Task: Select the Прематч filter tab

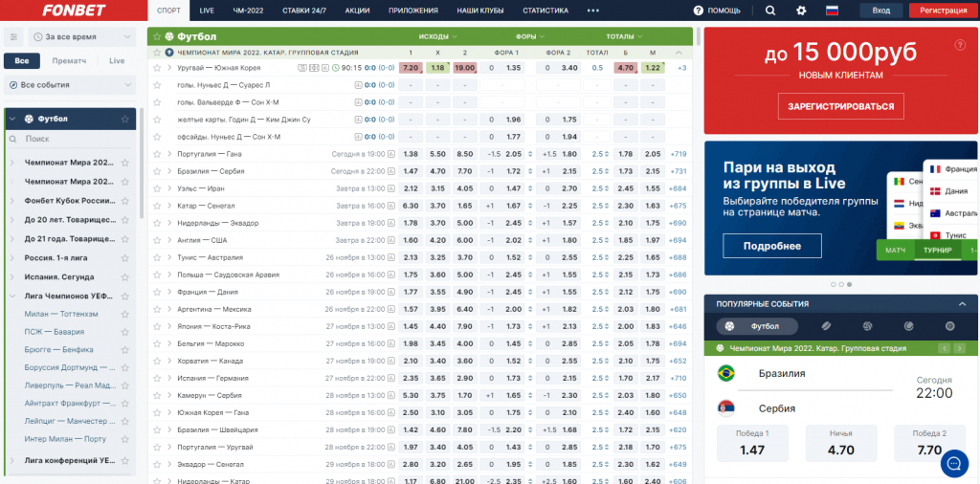Action: [x=69, y=61]
